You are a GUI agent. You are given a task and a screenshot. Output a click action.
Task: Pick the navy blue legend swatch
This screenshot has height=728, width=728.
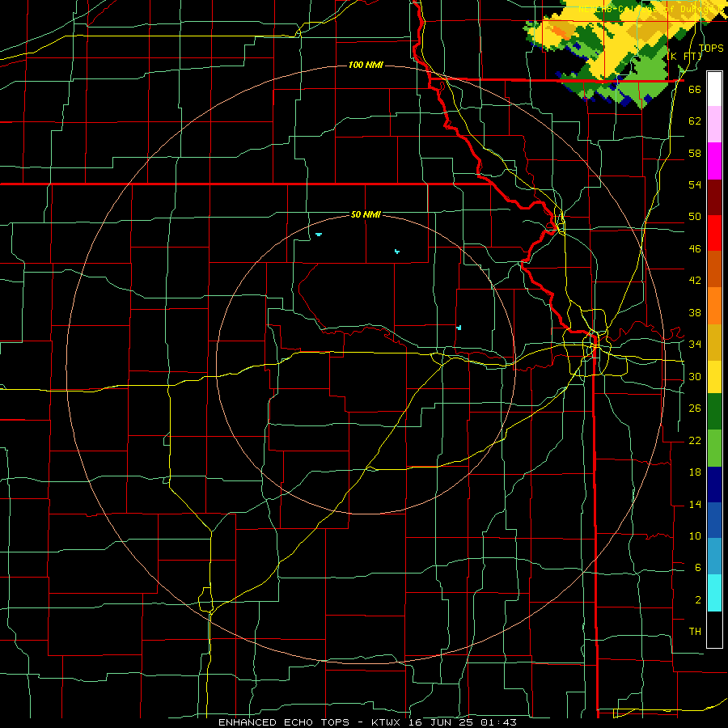pos(714,485)
